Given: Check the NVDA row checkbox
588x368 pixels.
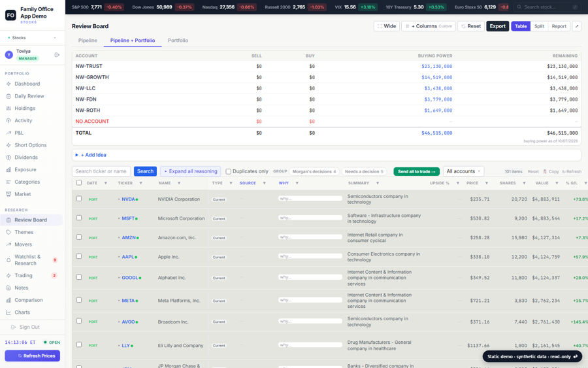Looking at the screenshot, I should click(x=79, y=199).
